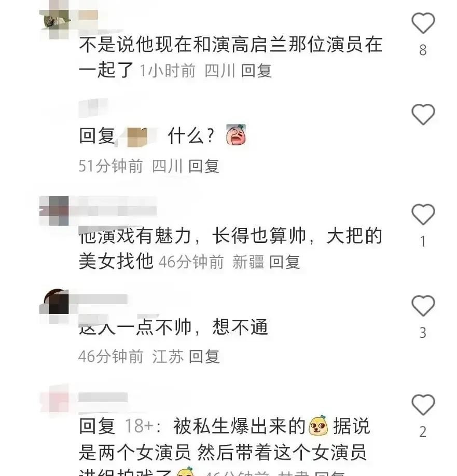Click the emoji after '被私生爆出来的'
The image size is (457, 476).
[318, 425]
